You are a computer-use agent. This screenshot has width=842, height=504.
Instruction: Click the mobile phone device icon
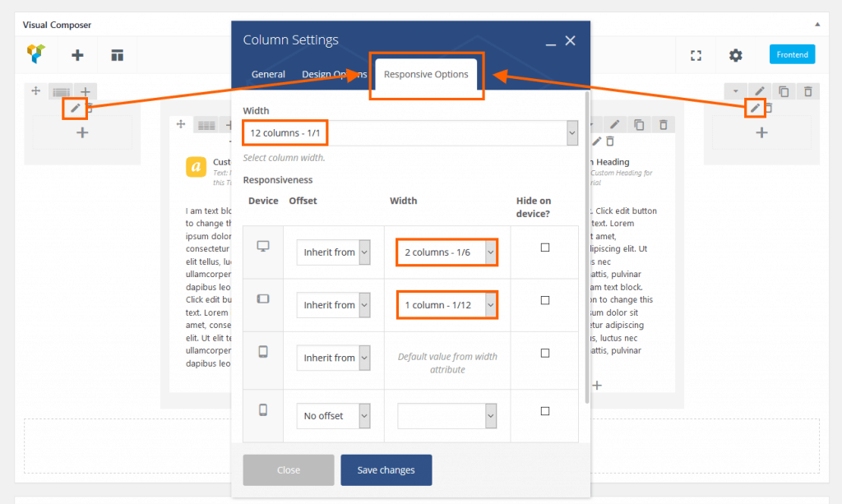coord(263,410)
